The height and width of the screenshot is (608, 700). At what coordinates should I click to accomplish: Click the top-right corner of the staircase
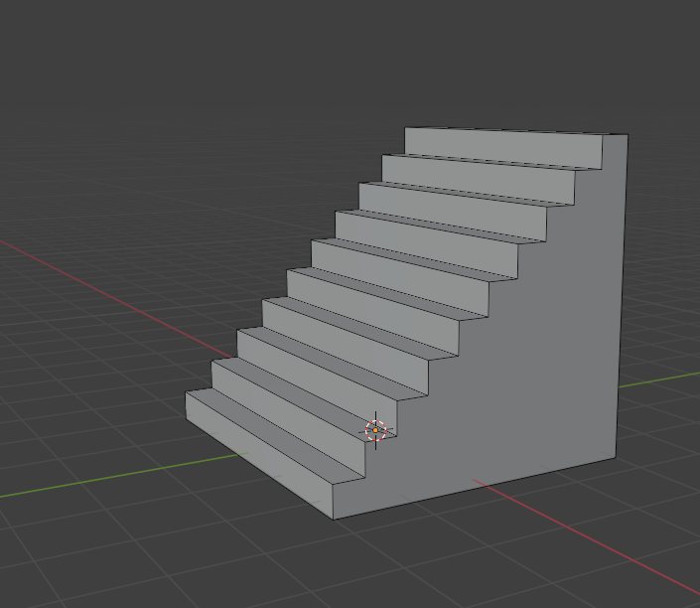tap(628, 135)
